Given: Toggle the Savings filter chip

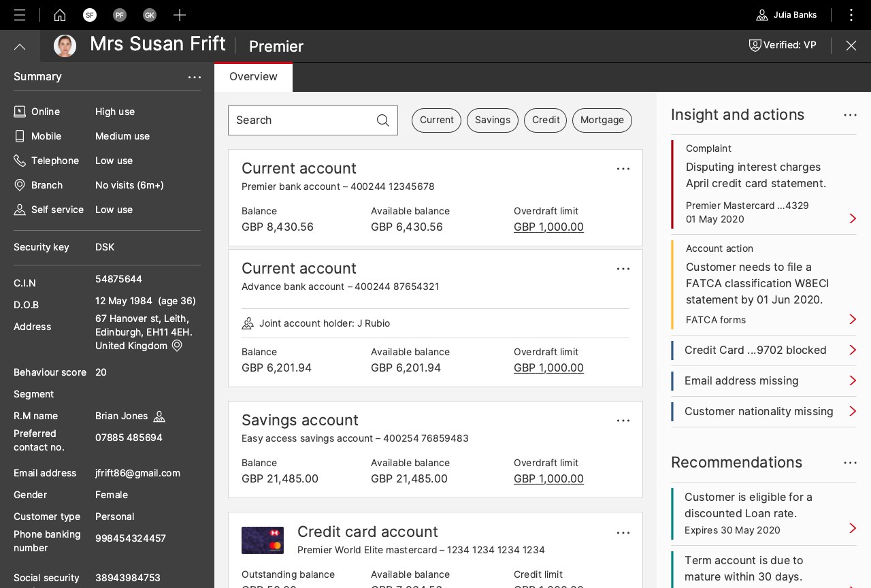Looking at the screenshot, I should pos(492,120).
